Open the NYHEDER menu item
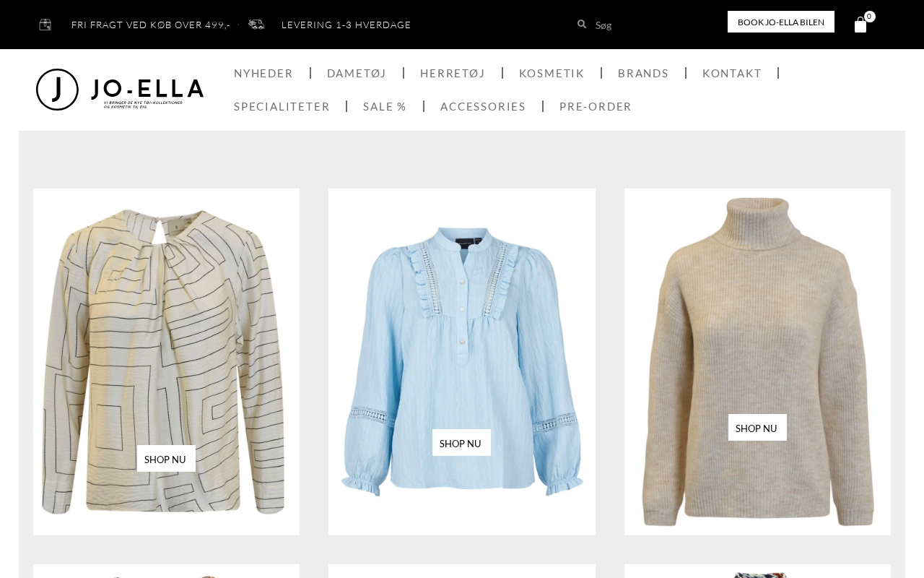 pyautogui.click(x=263, y=73)
